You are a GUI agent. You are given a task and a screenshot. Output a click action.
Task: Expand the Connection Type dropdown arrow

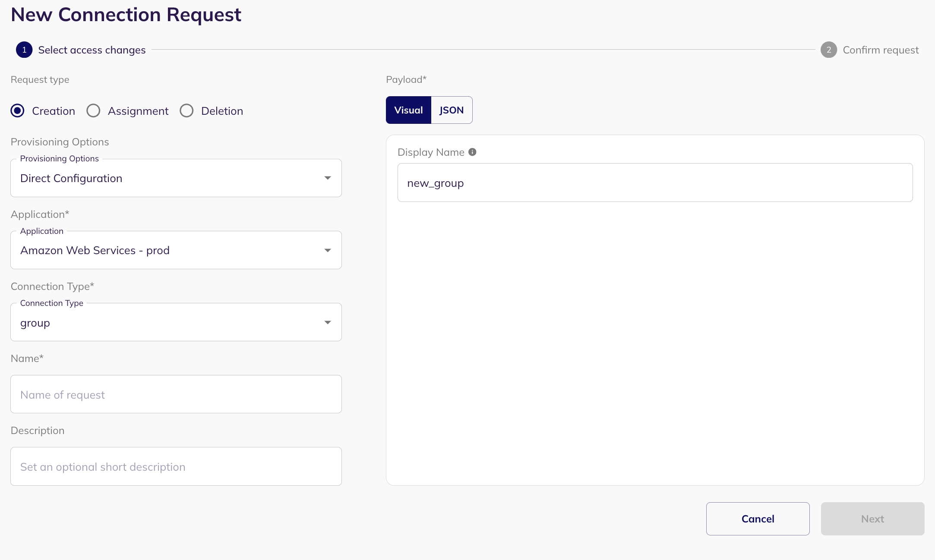point(328,322)
